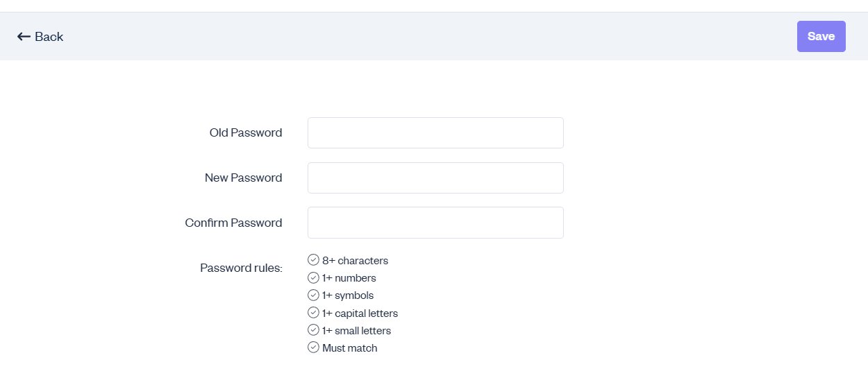Click check icon for 1+ capital letters

(x=313, y=313)
